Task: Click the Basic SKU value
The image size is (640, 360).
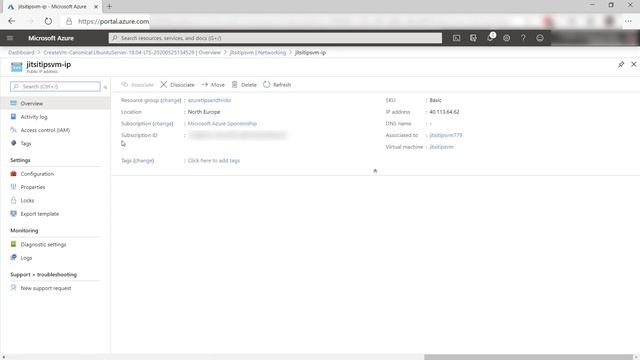Action: (436, 100)
